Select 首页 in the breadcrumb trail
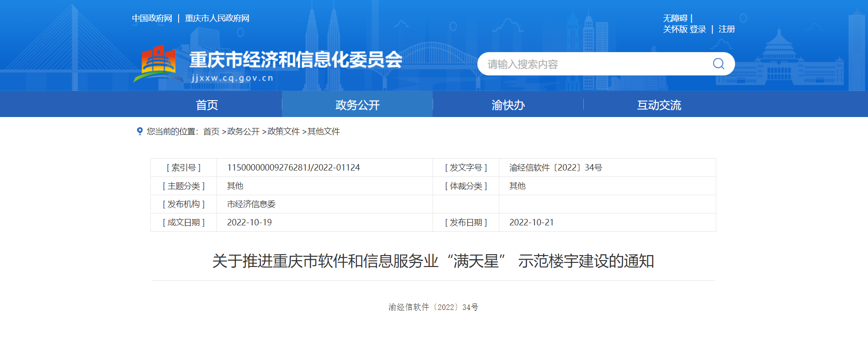 pos(211,132)
